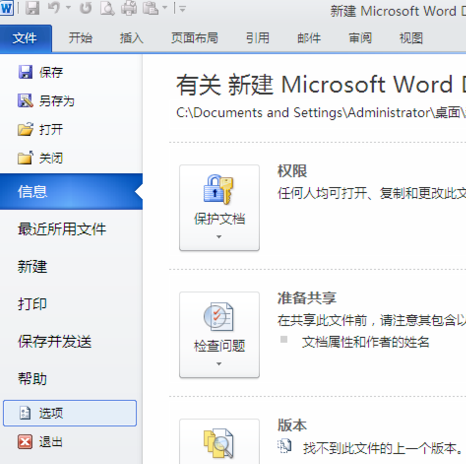This screenshot has width=466, height=464.
Task: Open the Undo history dropdown arrow
Action: click(69, 8)
